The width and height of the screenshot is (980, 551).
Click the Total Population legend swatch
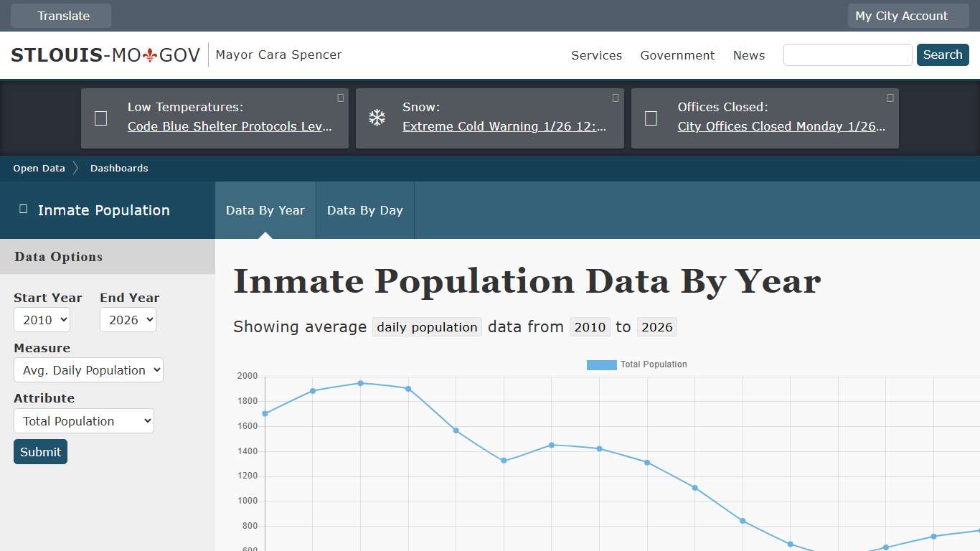[x=601, y=364]
